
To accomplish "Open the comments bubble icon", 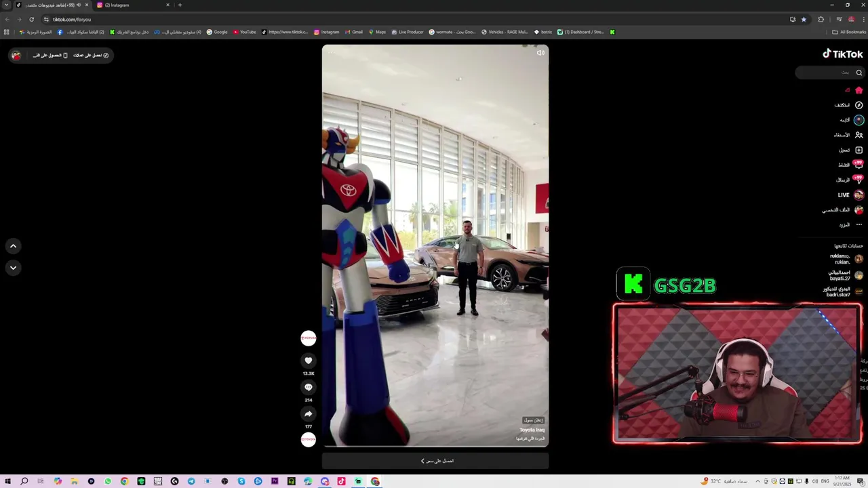I will (x=309, y=387).
